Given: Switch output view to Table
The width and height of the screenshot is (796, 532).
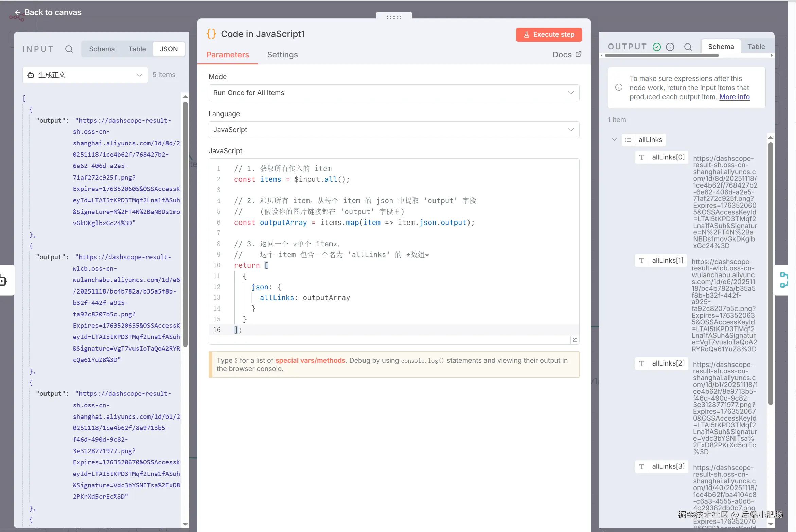Looking at the screenshot, I should (756, 47).
